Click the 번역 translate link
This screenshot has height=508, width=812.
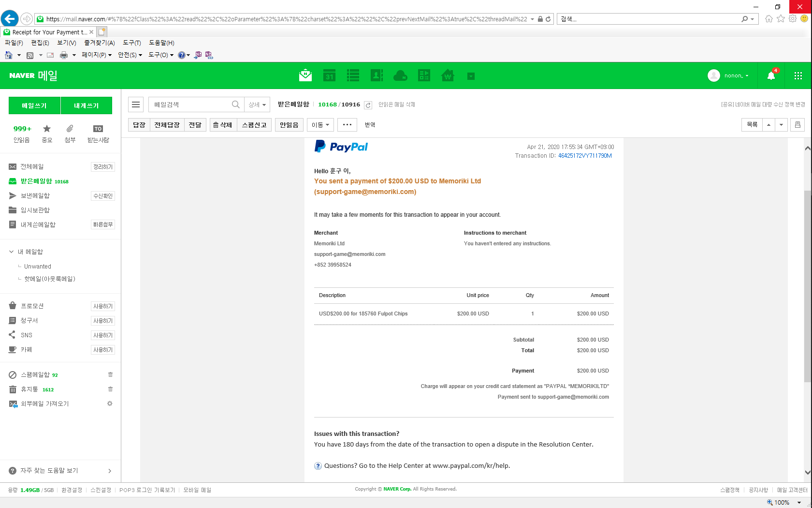click(x=370, y=125)
